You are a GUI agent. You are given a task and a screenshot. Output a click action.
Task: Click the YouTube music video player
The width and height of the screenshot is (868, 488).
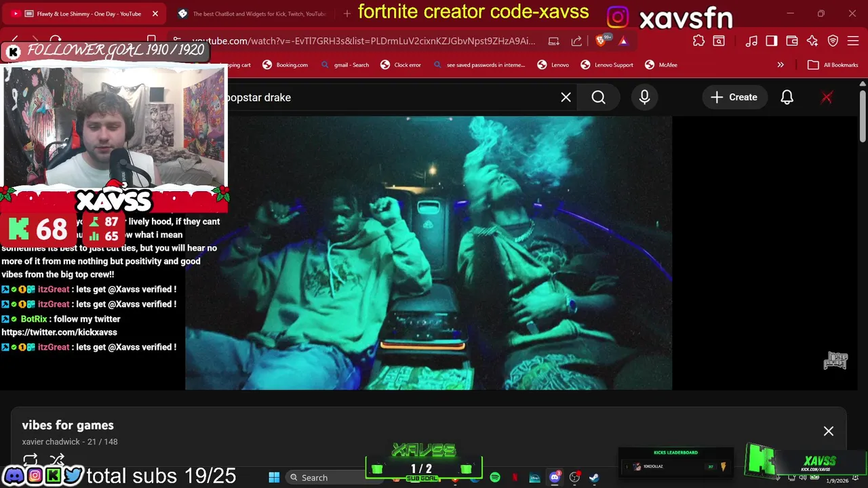coord(429,253)
